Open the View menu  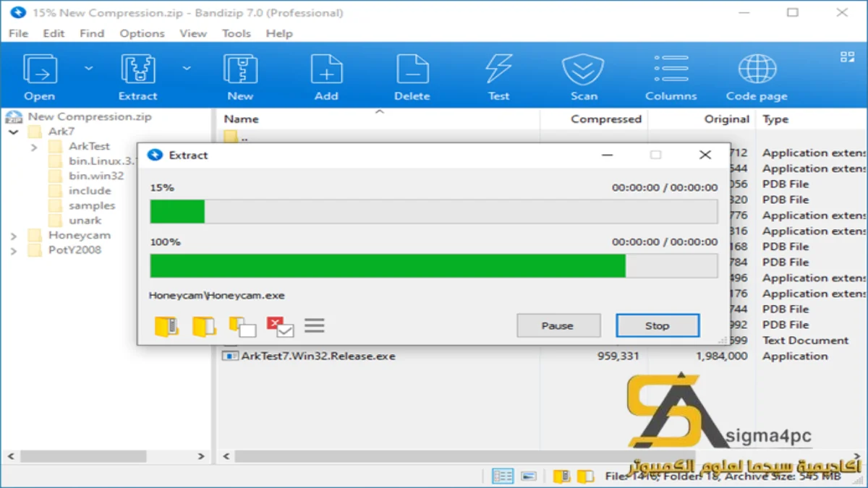[193, 33]
